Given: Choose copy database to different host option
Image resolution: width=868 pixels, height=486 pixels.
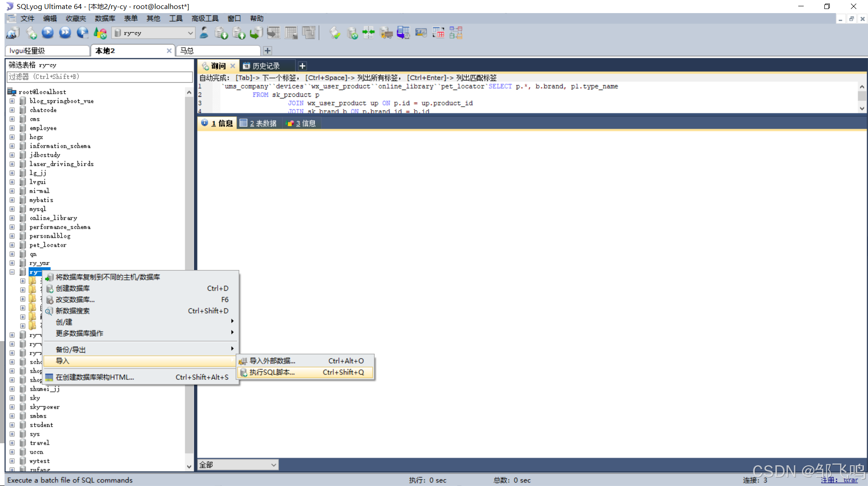Looking at the screenshot, I should click(x=140, y=277).
